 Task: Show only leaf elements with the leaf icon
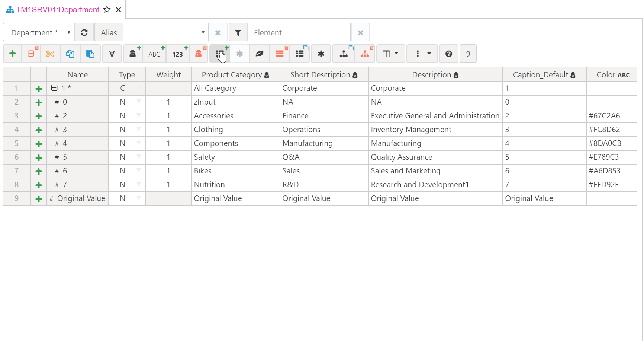tap(259, 54)
